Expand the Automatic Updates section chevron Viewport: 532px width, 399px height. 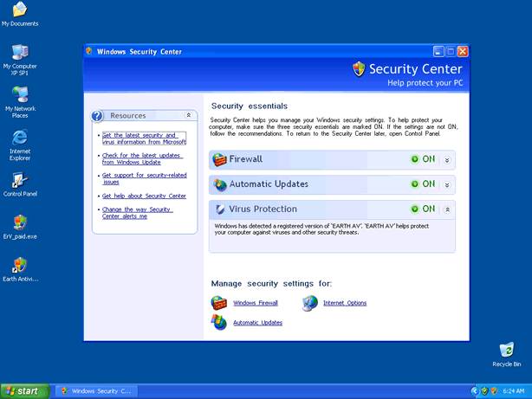[x=447, y=184]
